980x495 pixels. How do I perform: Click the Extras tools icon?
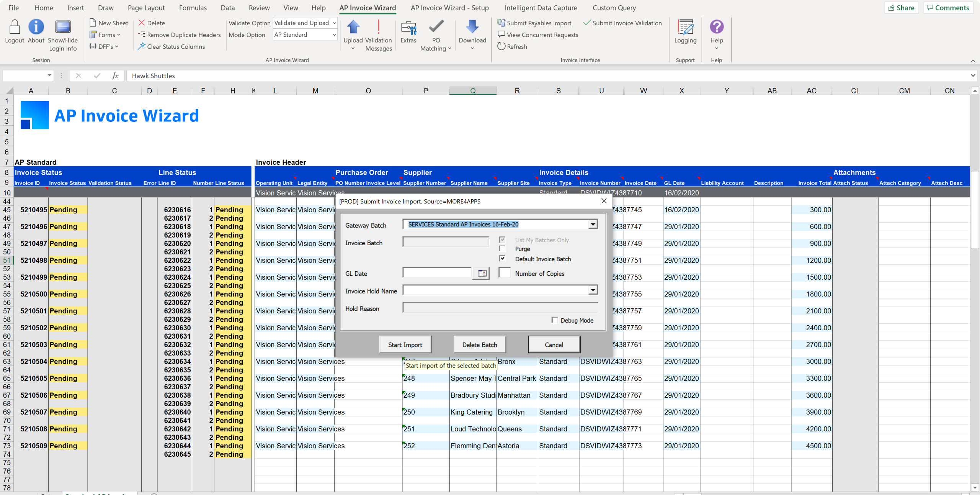(x=408, y=27)
